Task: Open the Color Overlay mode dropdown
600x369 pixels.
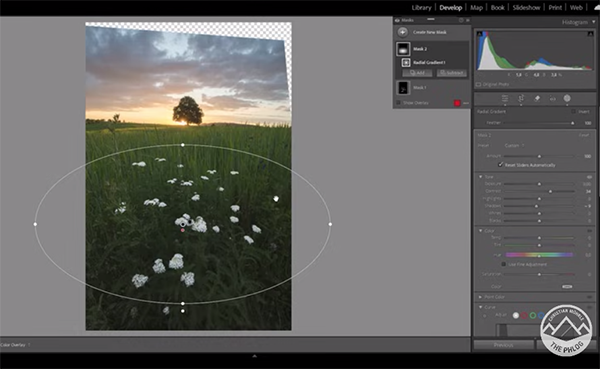Action: pos(15,345)
